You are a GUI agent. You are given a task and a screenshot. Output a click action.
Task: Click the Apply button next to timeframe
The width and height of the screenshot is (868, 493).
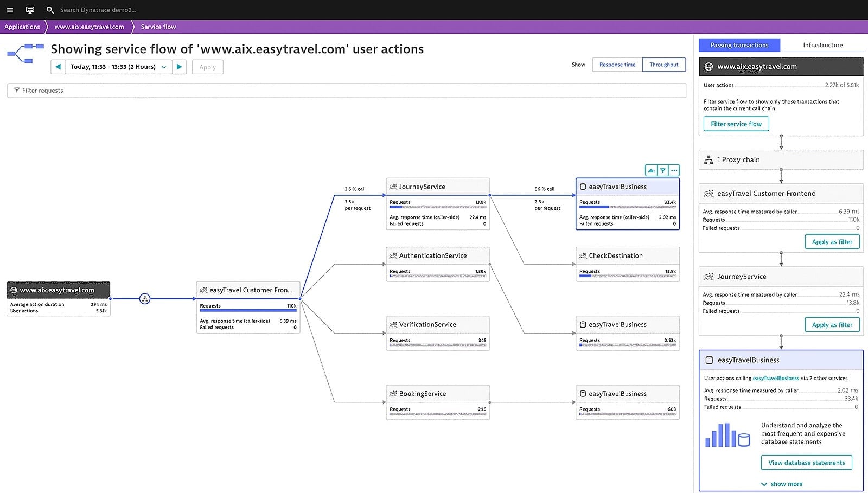(208, 67)
